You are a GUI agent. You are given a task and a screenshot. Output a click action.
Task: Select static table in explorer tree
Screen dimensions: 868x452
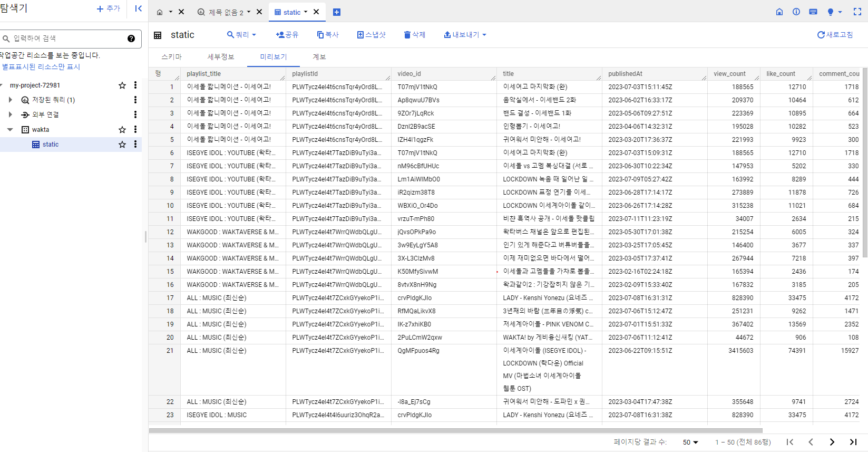[51, 145]
